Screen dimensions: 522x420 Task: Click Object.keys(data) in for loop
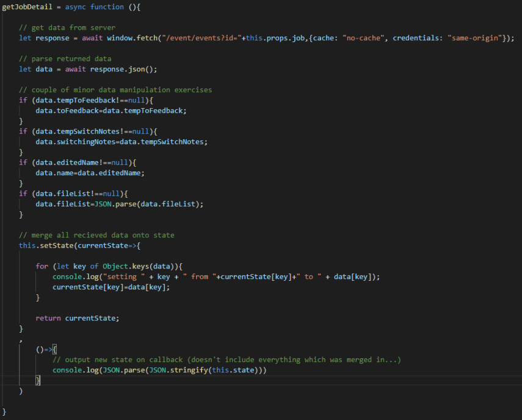coord(138,266)
